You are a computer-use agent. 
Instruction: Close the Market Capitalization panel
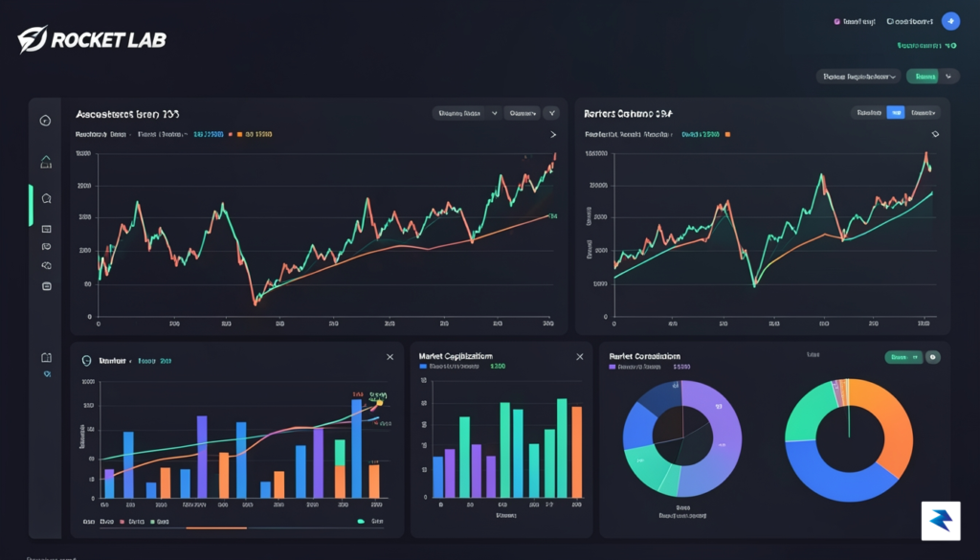[x=579, y=357]
